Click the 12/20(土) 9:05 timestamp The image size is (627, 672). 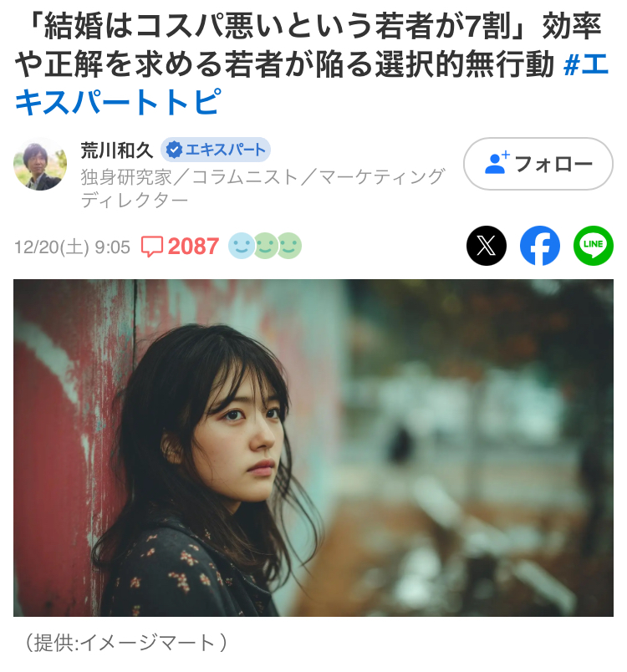[x=72, y=247]
